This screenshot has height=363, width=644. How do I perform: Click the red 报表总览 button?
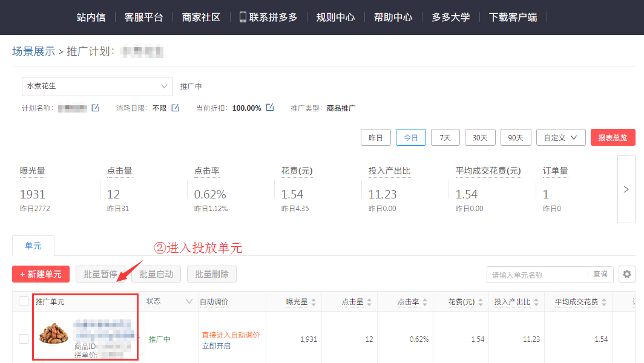[613, 137]
